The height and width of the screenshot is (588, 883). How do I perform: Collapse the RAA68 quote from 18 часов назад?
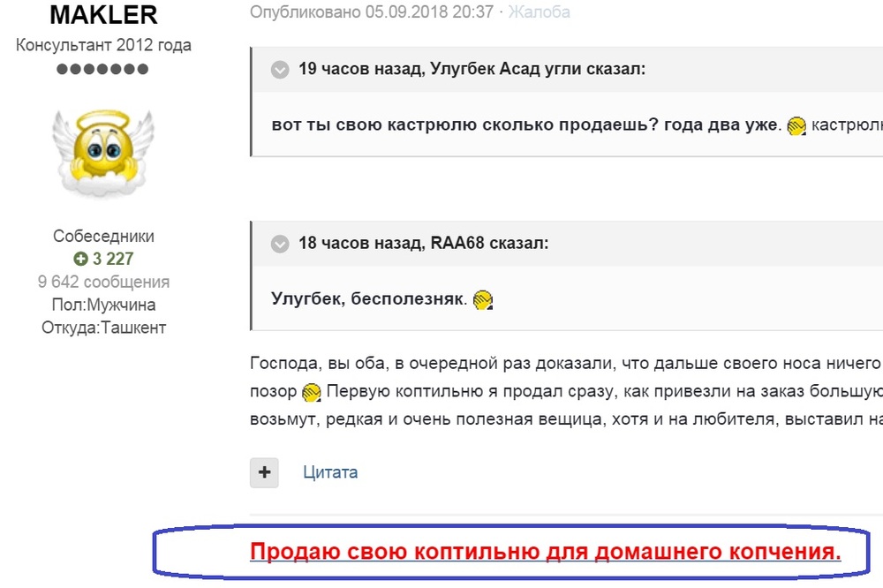280,244
